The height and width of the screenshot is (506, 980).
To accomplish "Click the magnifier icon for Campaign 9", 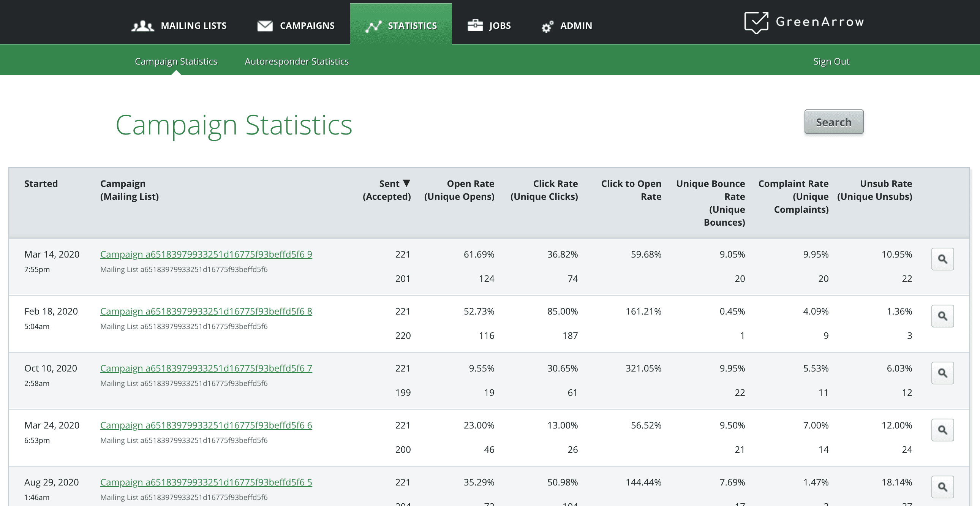I will (x=942, y=259).
